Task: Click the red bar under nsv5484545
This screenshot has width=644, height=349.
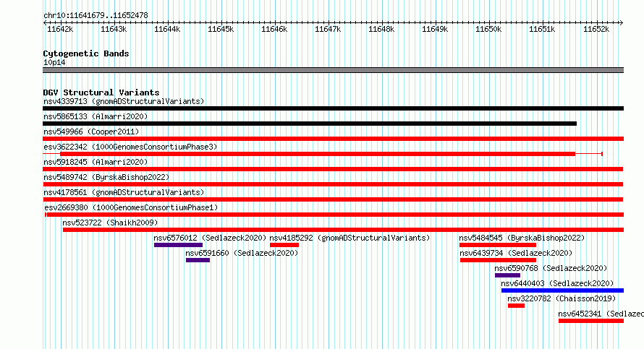Action: [x=498, y=245]
